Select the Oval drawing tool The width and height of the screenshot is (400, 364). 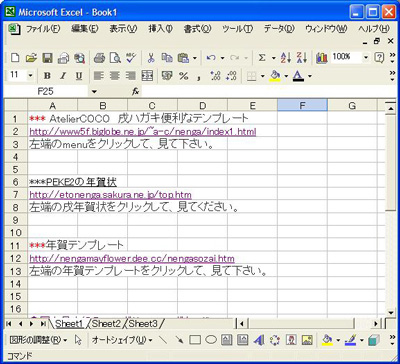click(x=211, y=340)
